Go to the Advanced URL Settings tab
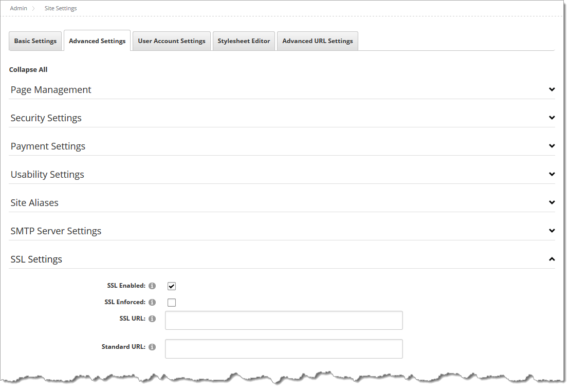 click(317, 41)
